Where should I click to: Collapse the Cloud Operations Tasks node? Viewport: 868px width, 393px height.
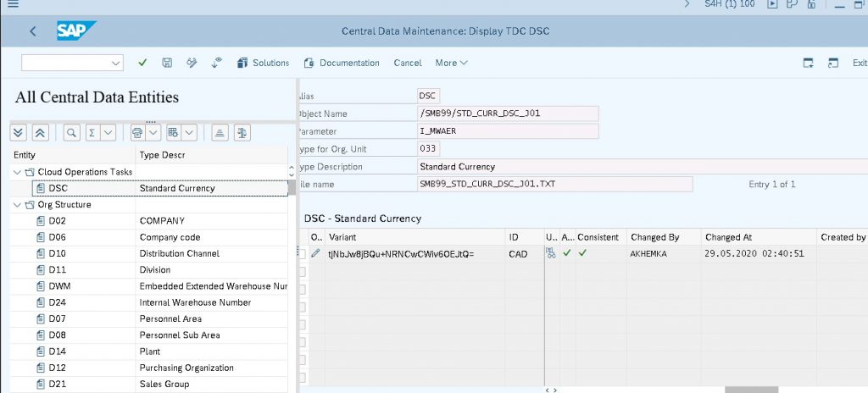(17, 172)
